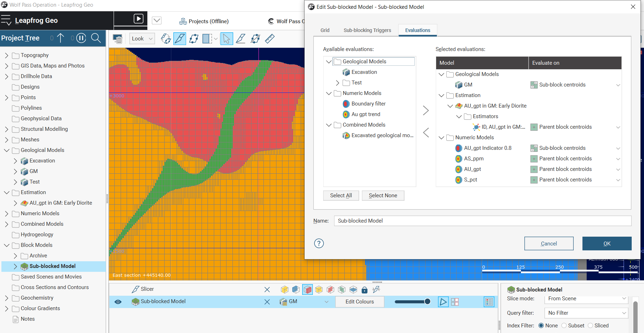Select the ruler measurement tool

click(x=270, y=39)
